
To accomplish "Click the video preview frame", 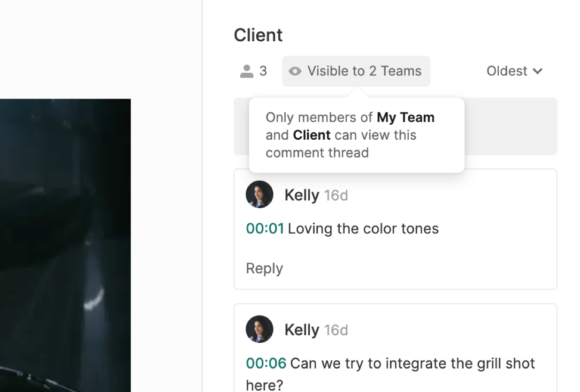I will click(x=65, y=245).
